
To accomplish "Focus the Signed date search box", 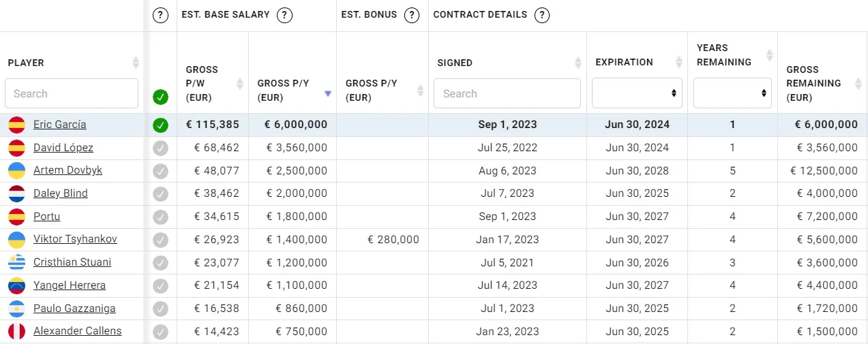I will [x=507, y=93].
